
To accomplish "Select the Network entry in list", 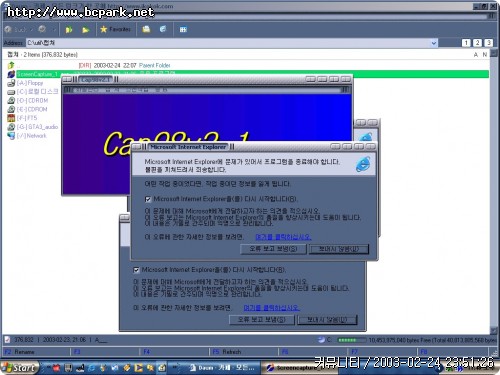I will tap(32, 136).
